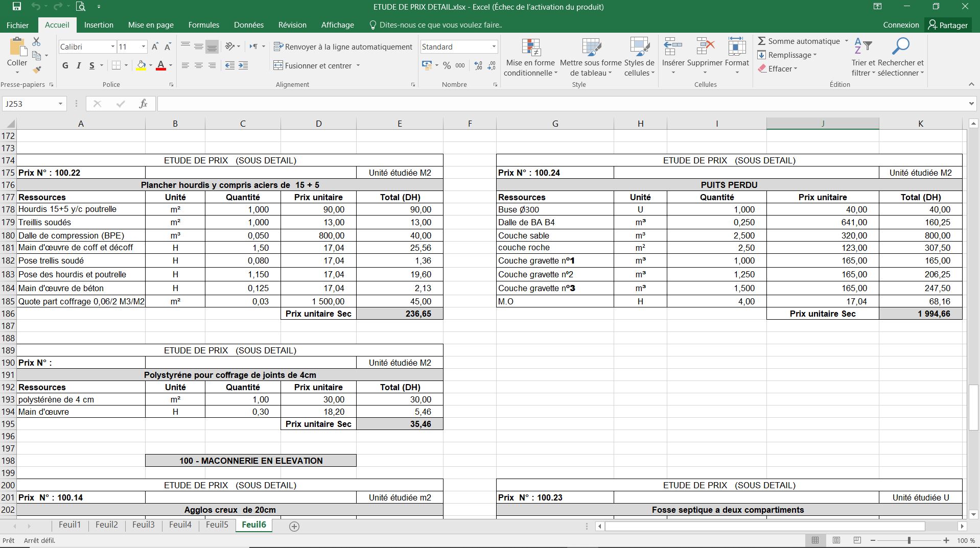The height and width of the screenshot is (548, 980).
Task: Click inside the formula bar
Action: [x=409, y=104]
